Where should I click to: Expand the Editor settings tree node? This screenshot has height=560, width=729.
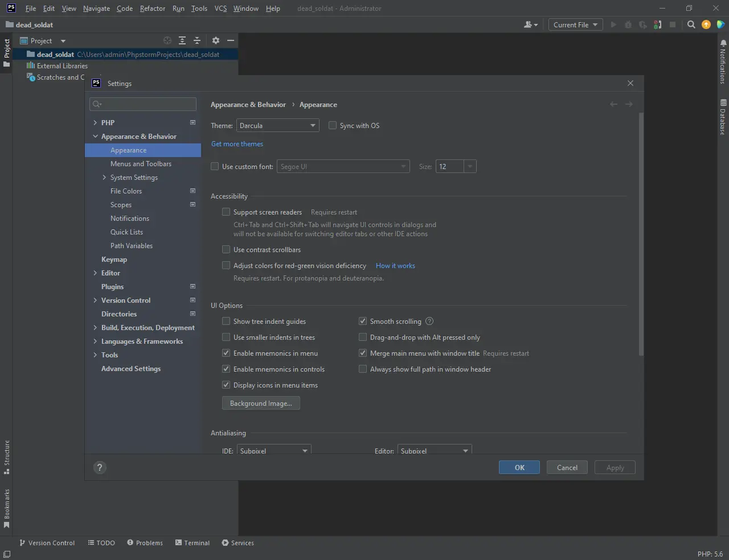[95, 273]
